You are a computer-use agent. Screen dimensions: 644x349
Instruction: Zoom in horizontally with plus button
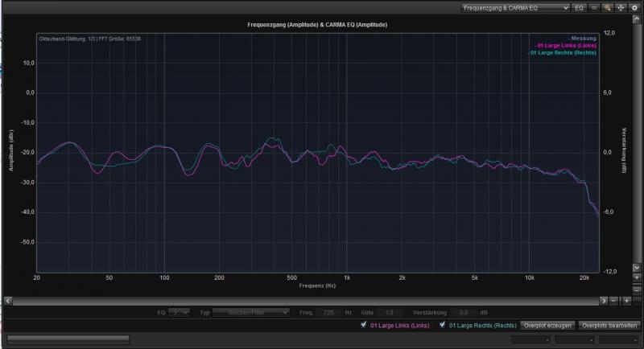click(625, 300)
